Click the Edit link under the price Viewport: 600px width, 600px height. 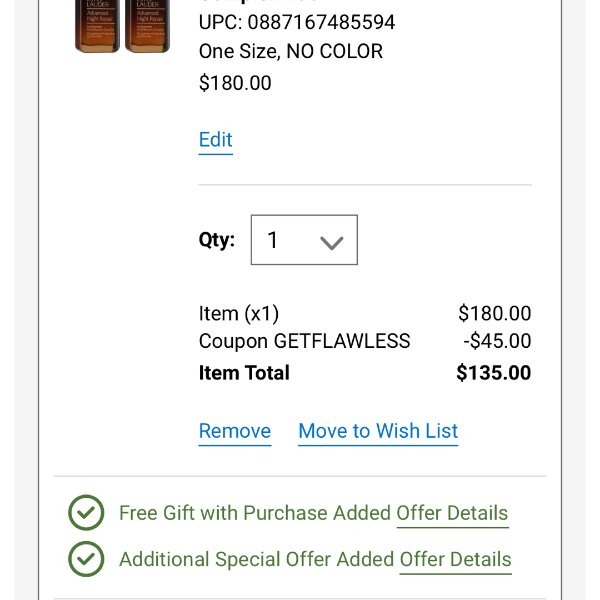[215, 140]
